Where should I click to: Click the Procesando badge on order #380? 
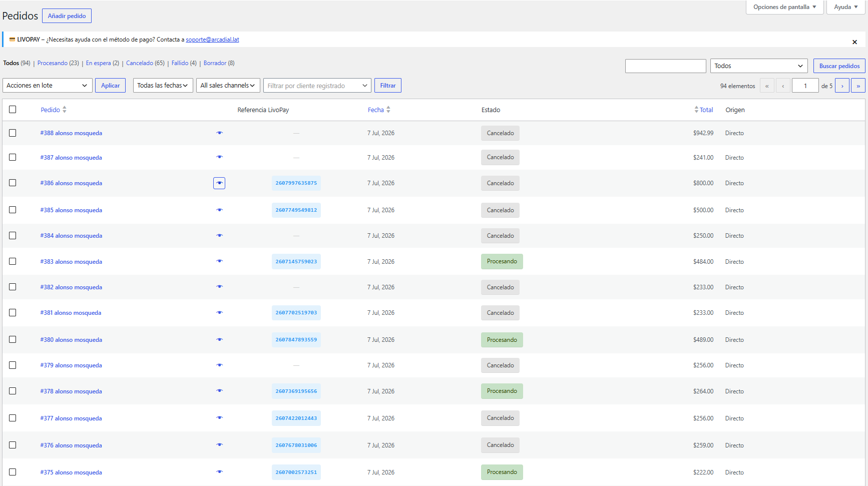[x=502, y=340]
